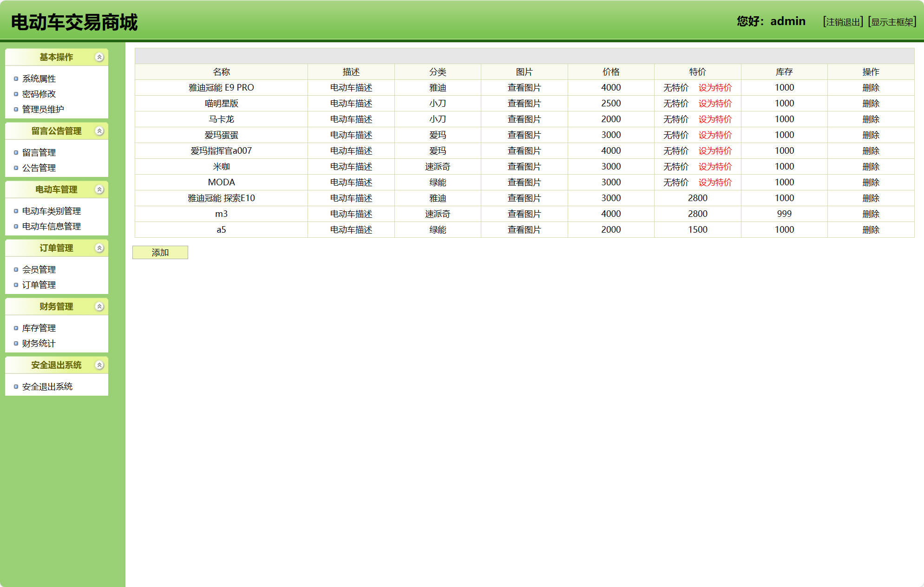The width and height of the screenshot is (924, 587).
Task: Delete the 马卡龙 entry
Action: pos(871,119)
